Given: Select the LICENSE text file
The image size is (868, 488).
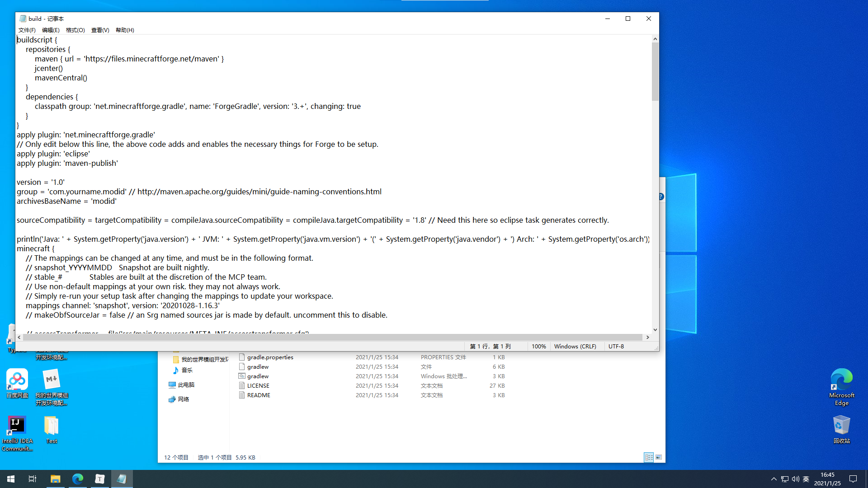Looking at the screenshot, I should (x=258, y=385).
